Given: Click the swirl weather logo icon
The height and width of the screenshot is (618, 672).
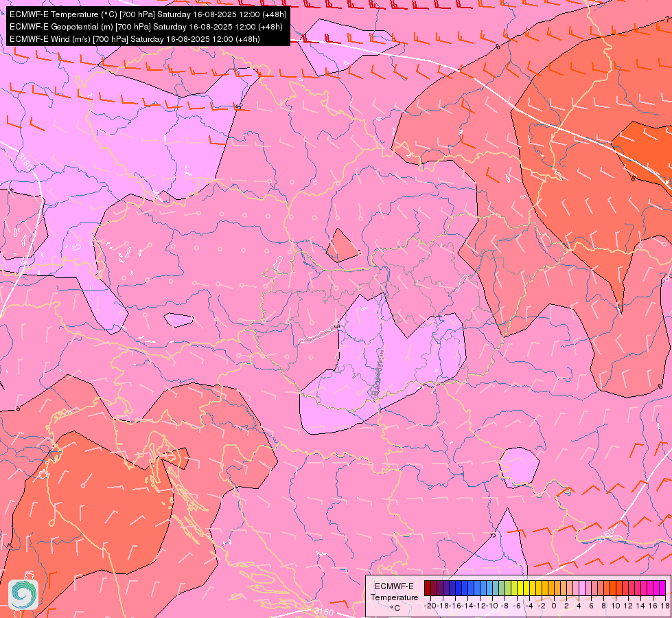Looking at the screenshot, I should coord(23,595).
